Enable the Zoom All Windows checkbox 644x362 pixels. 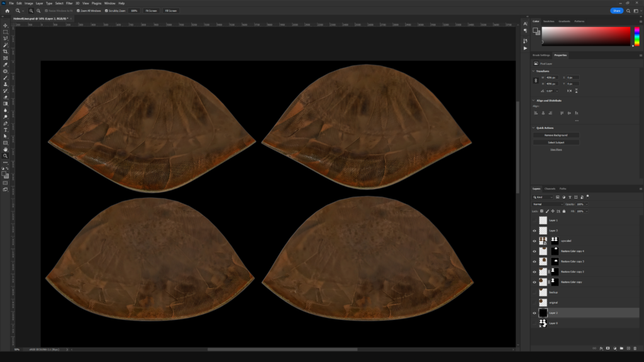point(77,11)
